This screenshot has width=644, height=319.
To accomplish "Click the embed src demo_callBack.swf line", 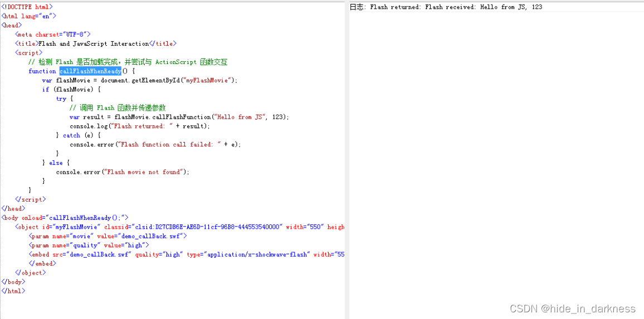I will (x=186, y=254).
